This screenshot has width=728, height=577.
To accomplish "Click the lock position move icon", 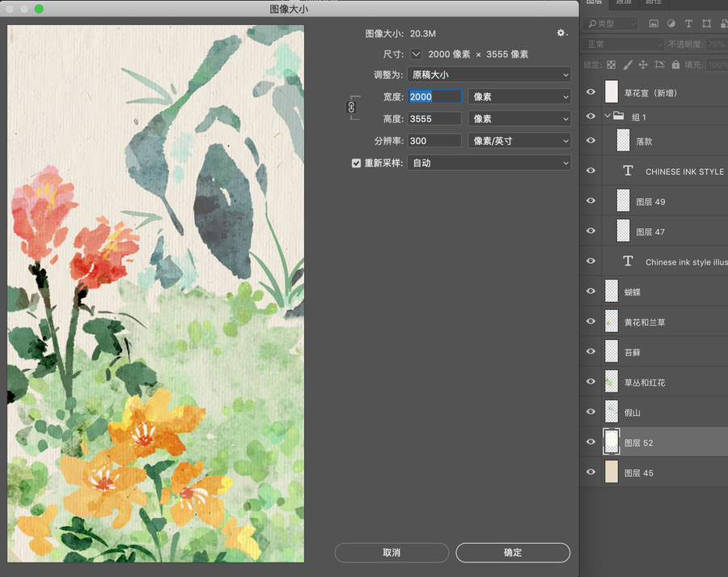I will click(x=643, y=65).
